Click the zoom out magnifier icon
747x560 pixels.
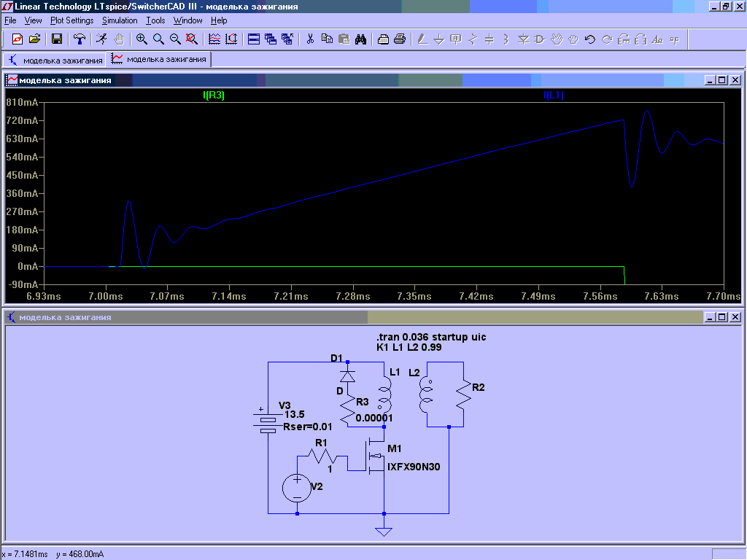[175, 39]
